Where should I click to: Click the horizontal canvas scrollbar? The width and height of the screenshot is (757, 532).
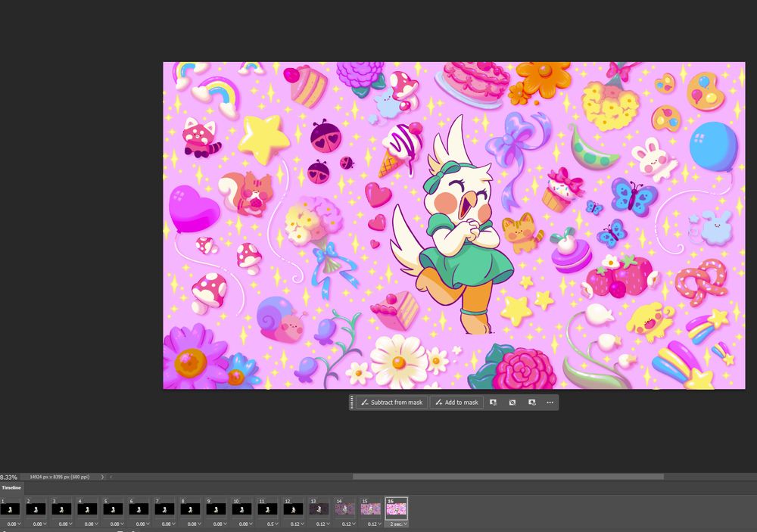507,477
